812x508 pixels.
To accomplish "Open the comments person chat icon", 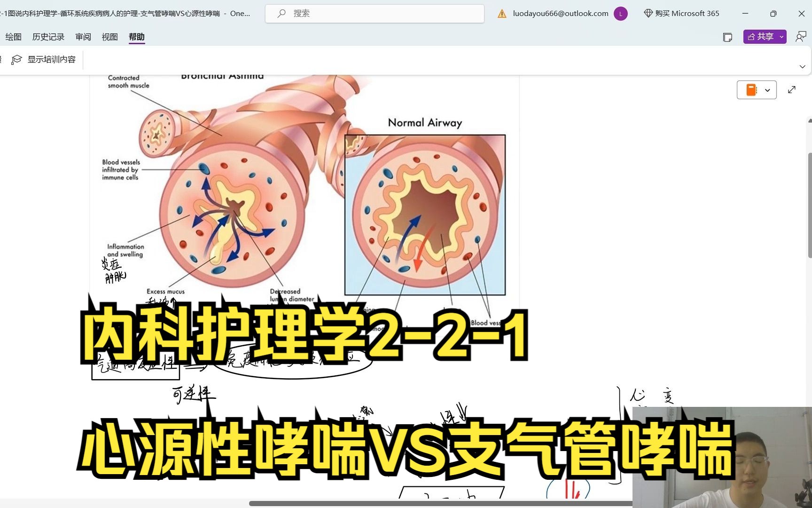I will (x=801, y=37).
